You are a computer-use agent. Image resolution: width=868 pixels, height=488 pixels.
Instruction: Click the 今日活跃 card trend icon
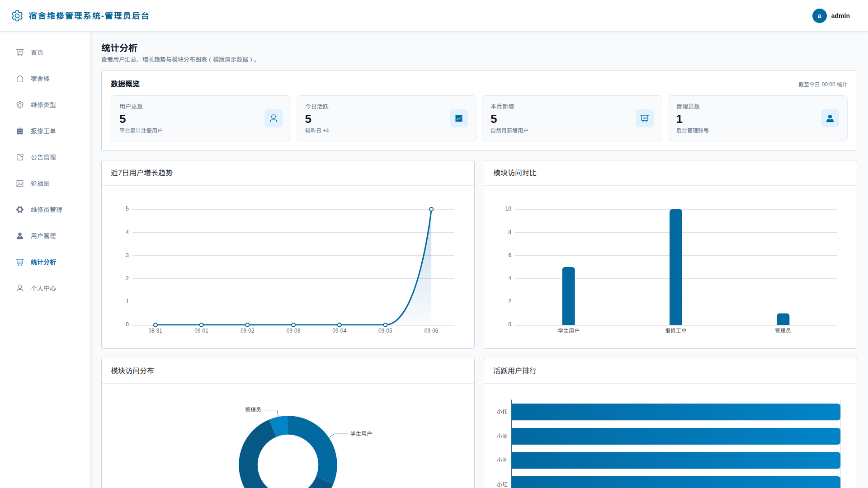tap(459, 118)
